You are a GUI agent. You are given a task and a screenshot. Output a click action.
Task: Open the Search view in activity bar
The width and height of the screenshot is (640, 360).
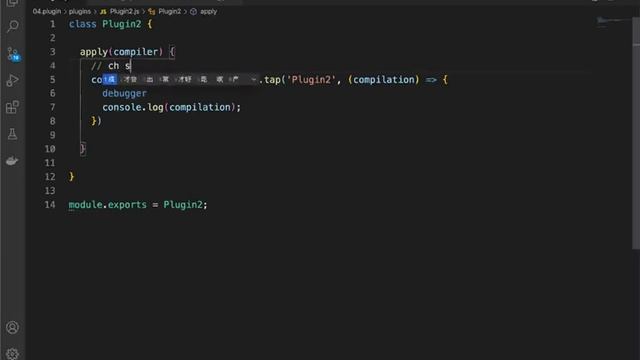(x=13, y=26)
